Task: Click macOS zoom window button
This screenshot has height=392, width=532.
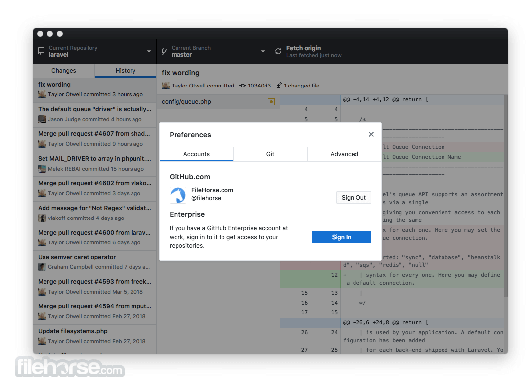Action: click(60, 34)
